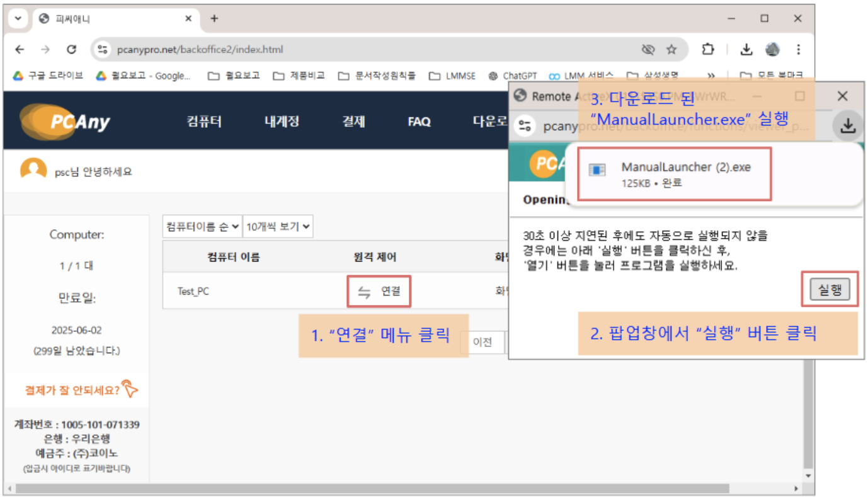The width and height of the screenshot is (868, 497).
Task: Click the profile avatar in the Chrome toolbar
Action: [x=772, y=49]
